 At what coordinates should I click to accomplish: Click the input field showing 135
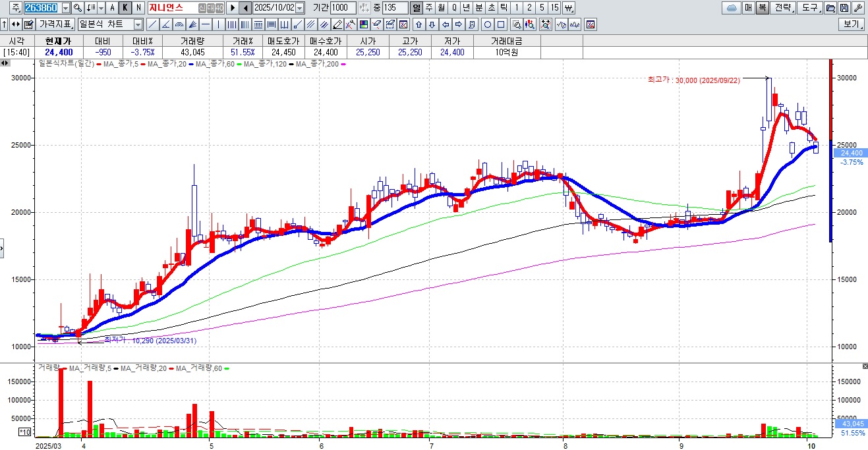pyautogui.click(x=394, y=8)
